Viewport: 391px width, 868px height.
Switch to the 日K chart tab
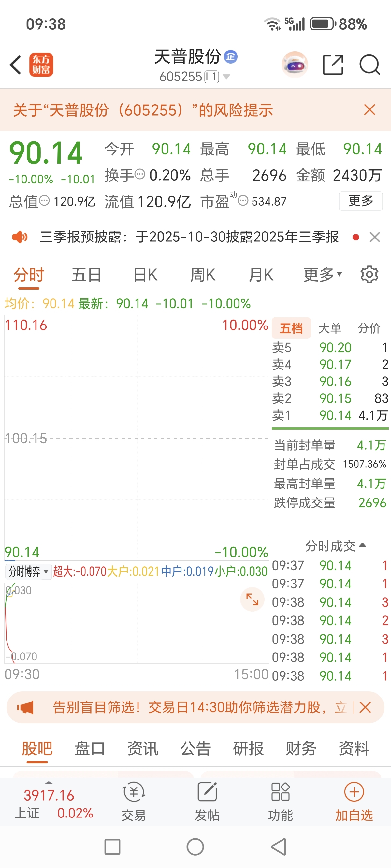[x=145, y=275]
